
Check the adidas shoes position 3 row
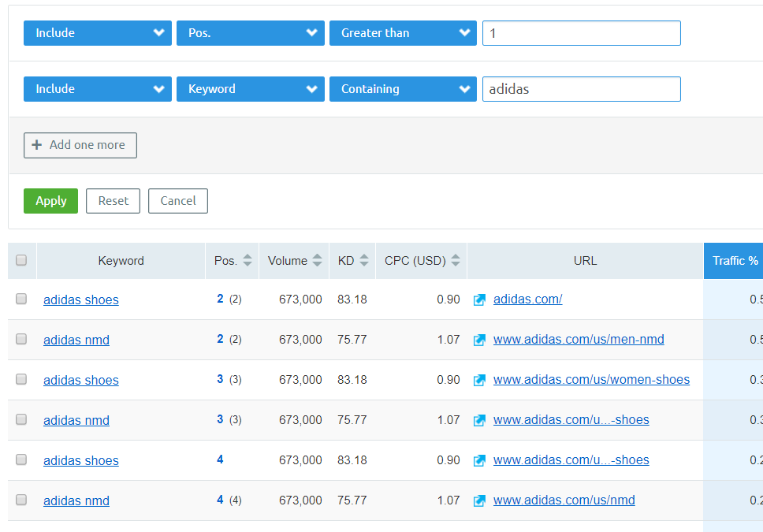tap(21, 379)
